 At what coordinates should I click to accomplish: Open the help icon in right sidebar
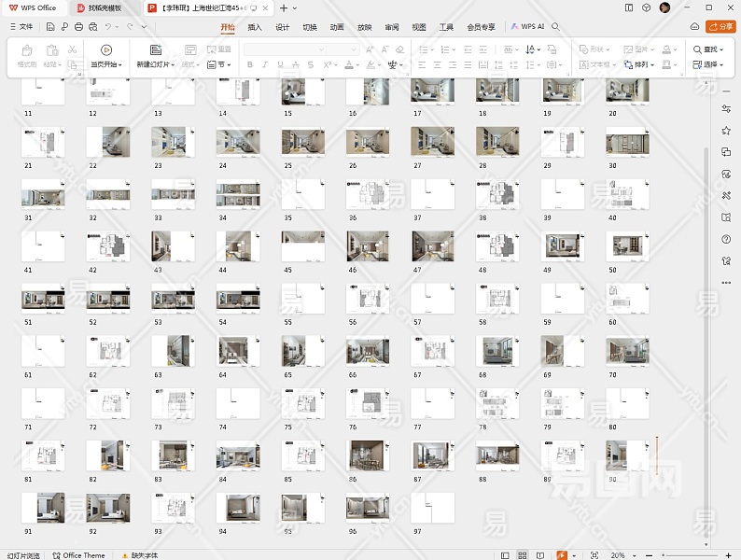pos(726,239)
